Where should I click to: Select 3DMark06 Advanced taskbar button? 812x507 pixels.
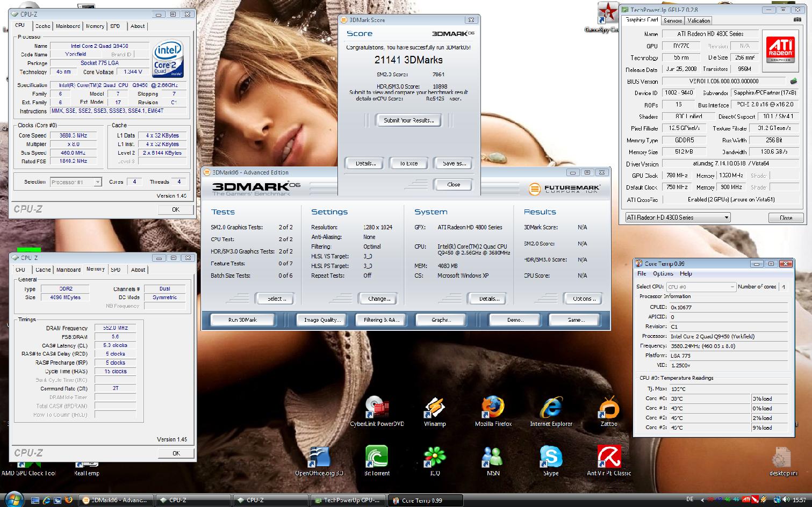tap(116, 500)
